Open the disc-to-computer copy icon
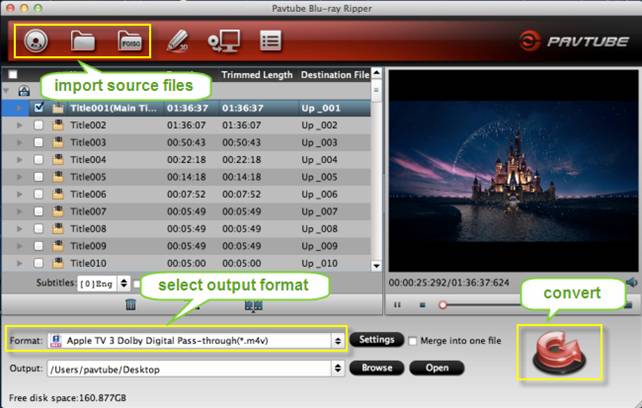642x408 pixels. click(224, 41)
